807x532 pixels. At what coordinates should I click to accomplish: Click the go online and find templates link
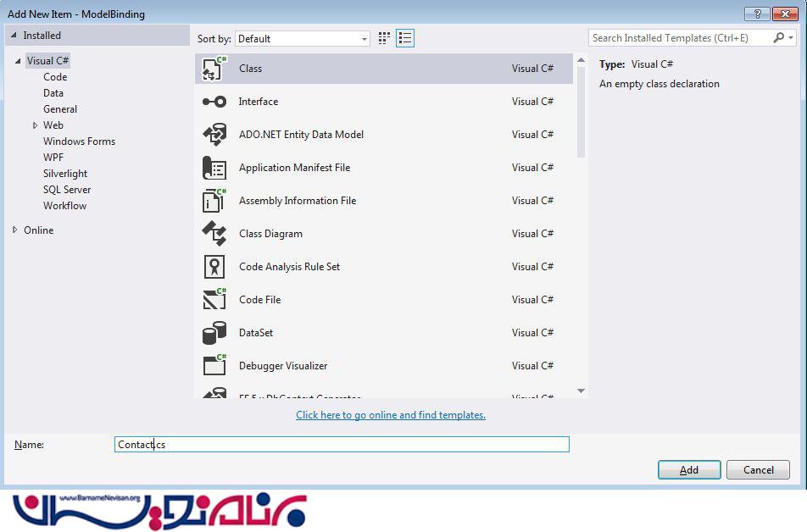coord(391,415)
